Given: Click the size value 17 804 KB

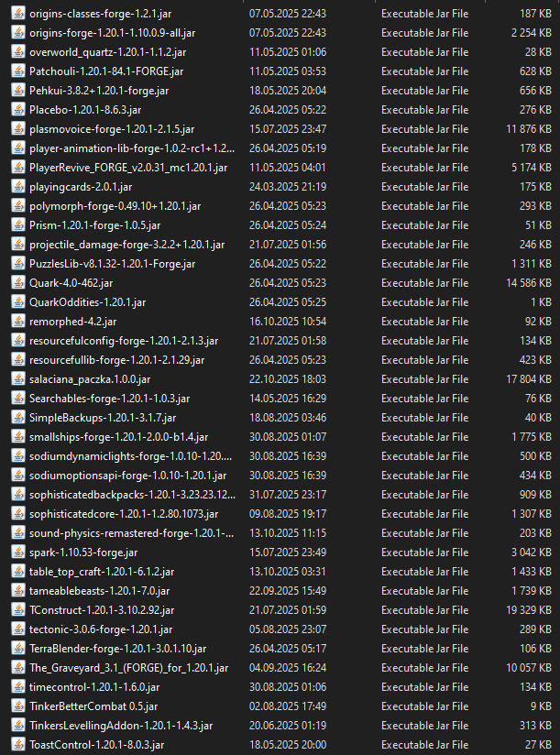Looking at the screenshot, I should click(x=529, y=379).
